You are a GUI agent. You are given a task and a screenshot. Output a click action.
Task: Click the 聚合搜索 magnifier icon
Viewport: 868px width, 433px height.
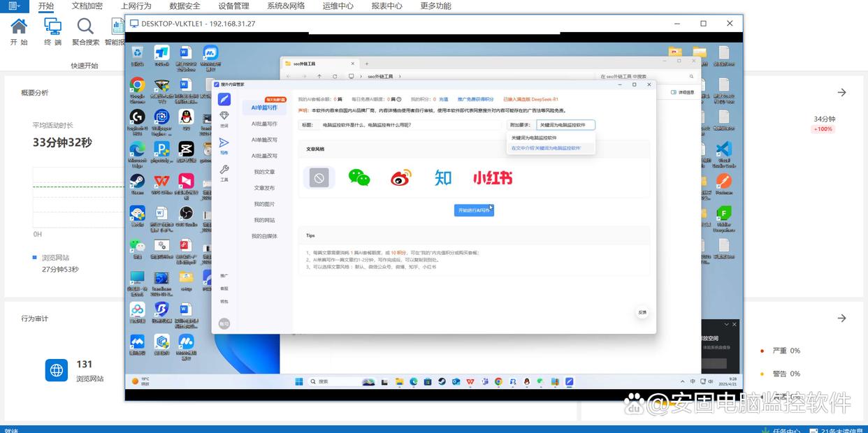point(85,27)
